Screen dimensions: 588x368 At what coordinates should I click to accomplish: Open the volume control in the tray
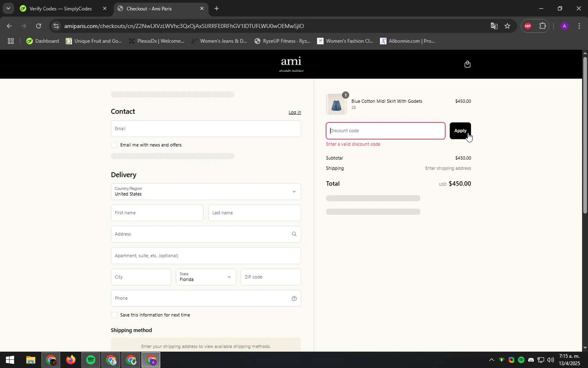[550, 360]
